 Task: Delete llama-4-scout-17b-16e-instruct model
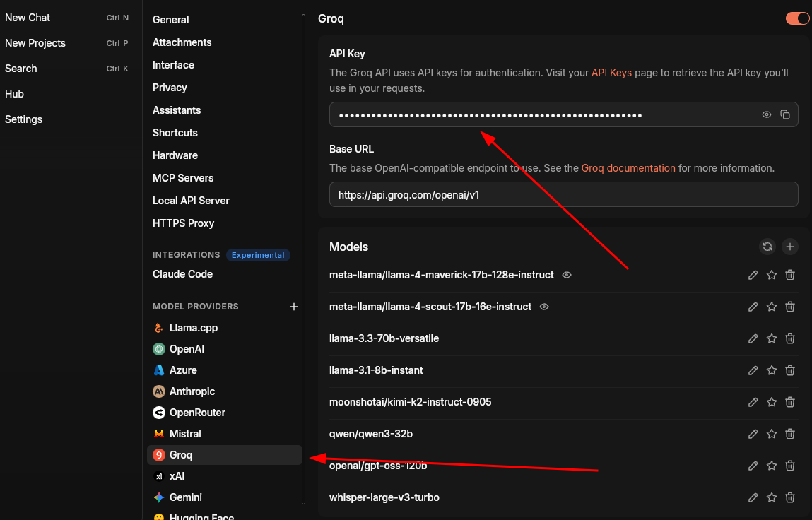(x=789, y=307)
